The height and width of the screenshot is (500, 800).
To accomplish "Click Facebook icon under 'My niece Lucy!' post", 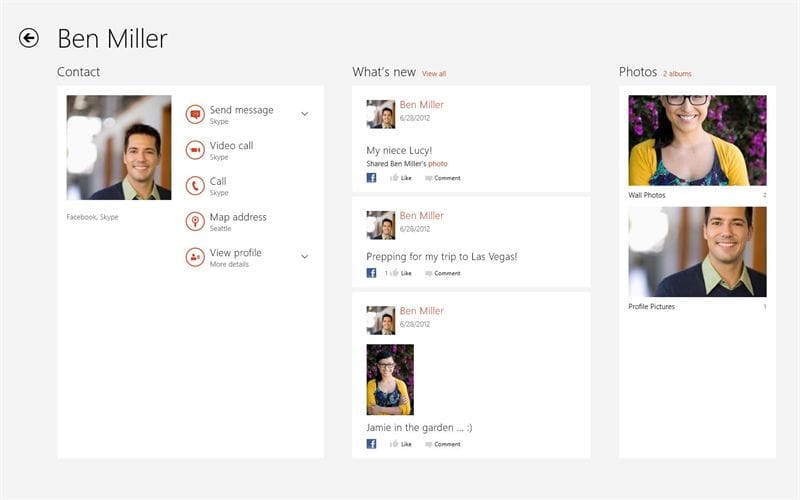I will (x=371, y=178).
